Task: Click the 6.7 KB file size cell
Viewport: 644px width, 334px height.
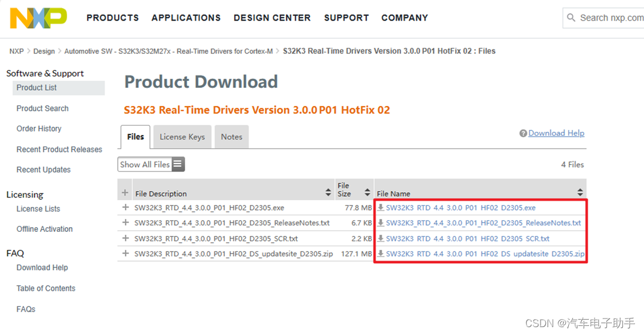Action: 362,223
